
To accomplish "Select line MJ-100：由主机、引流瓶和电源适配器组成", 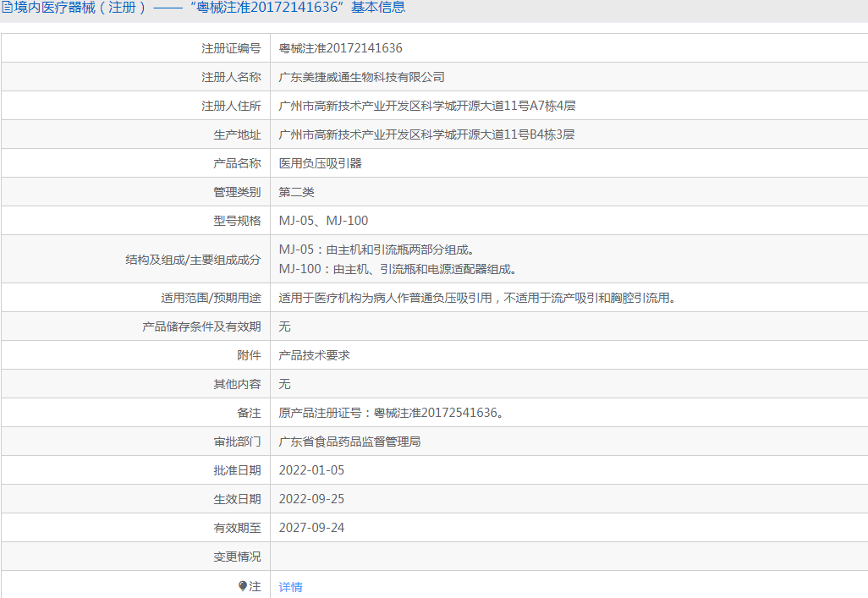I will tap(398, 269).
